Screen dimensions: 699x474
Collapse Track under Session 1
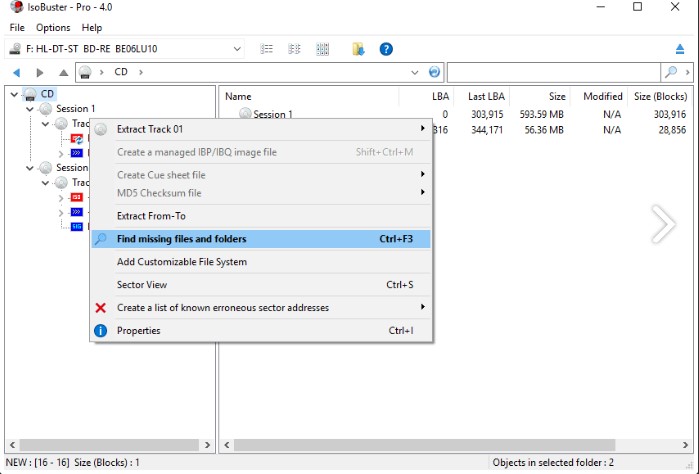tap(45, 124)
